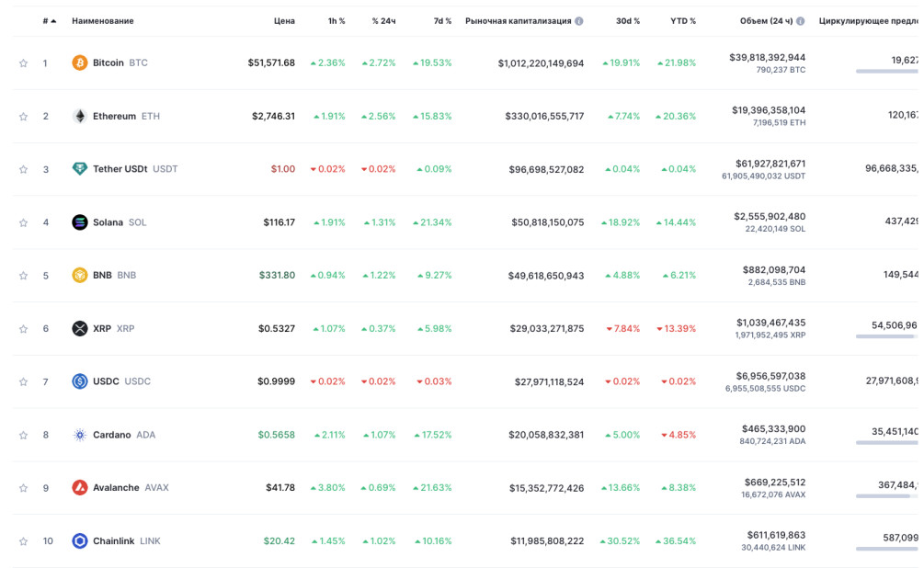The image size is (924, 568).
Task: Click Bitcoin price $51,571.68
Action: coord(271,62)
